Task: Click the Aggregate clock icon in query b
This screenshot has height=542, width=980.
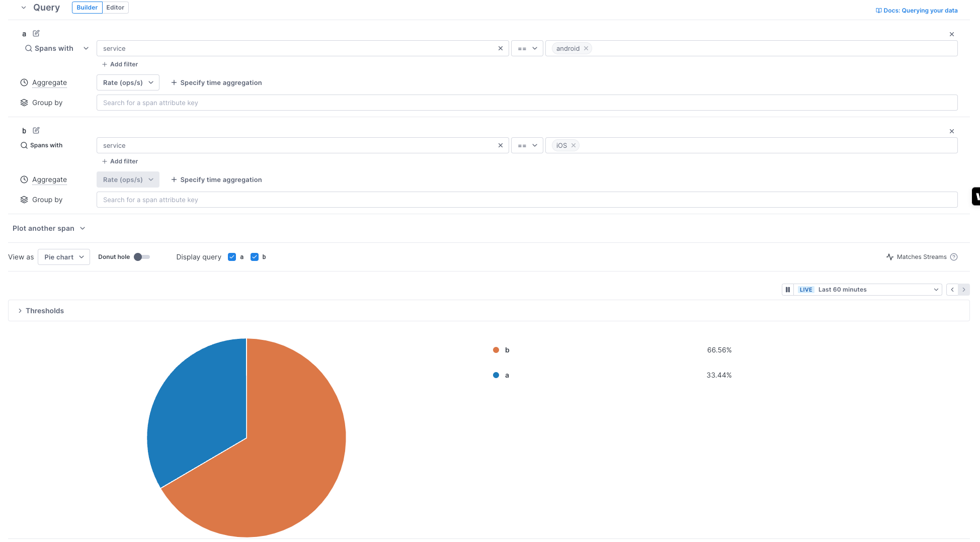Action: tap(24, 179)
